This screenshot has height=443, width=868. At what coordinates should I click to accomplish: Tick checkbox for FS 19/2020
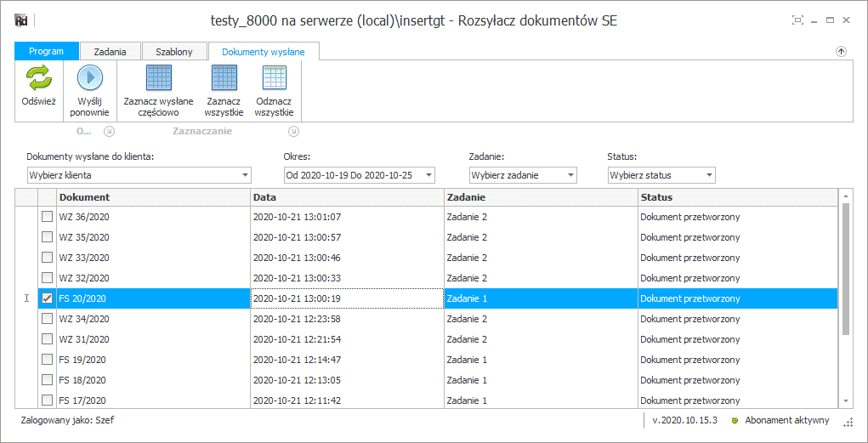tap(48, 360)
